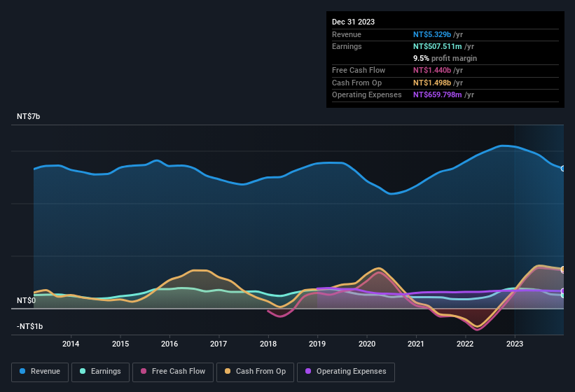Screen dimensions: 575x392
Task: Click the NT$0 y-axis label
Action: coord(26,300)
